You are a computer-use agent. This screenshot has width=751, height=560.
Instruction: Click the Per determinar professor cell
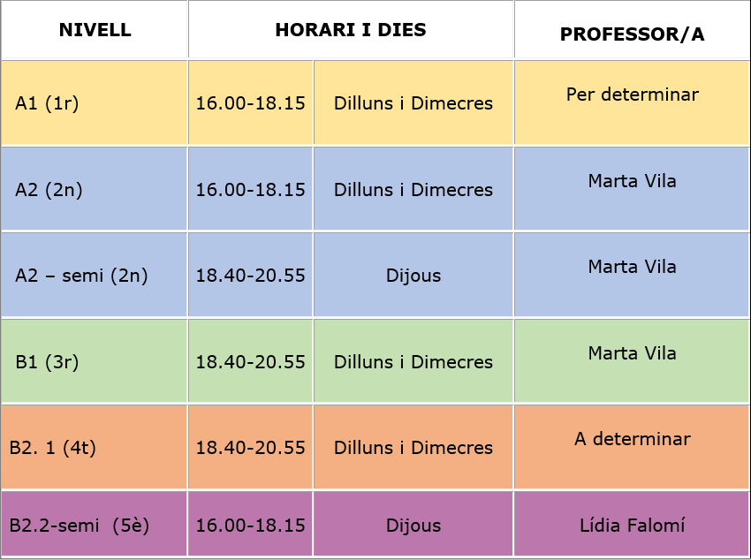coord(632,102)
